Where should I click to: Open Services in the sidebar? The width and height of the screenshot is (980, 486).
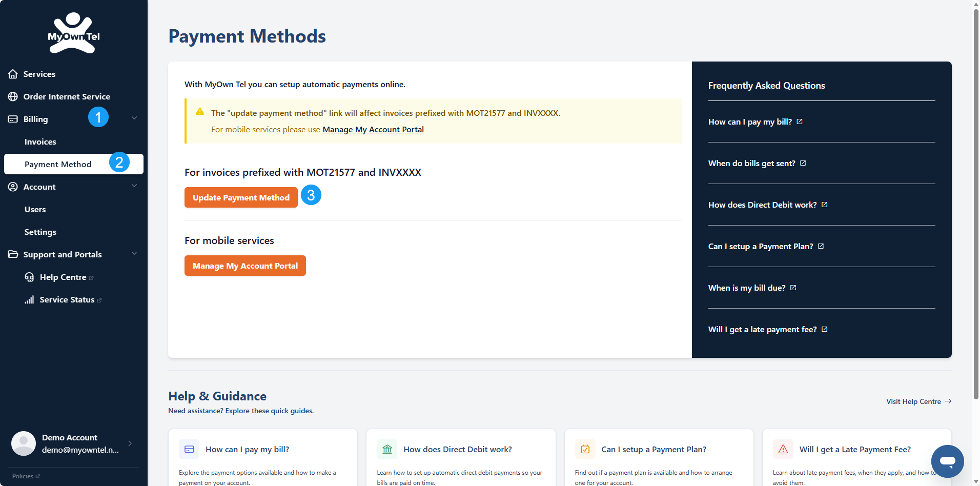pyautogui.click(x=74, y=74)
